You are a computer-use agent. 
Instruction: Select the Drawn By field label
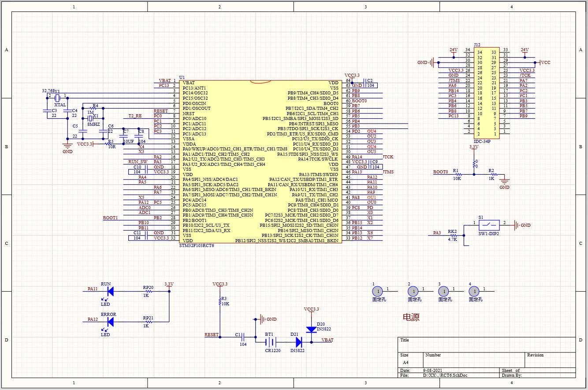point(512,375)
